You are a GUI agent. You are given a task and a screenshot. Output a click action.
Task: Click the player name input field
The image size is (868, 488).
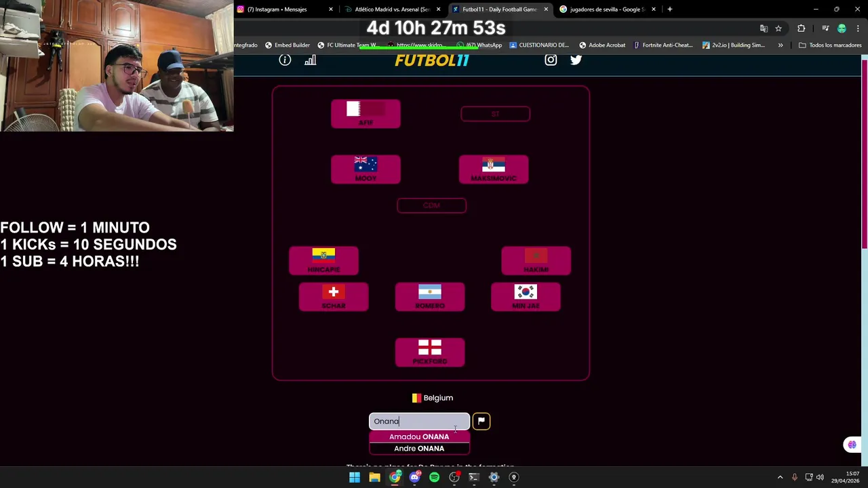pos(419,421)
